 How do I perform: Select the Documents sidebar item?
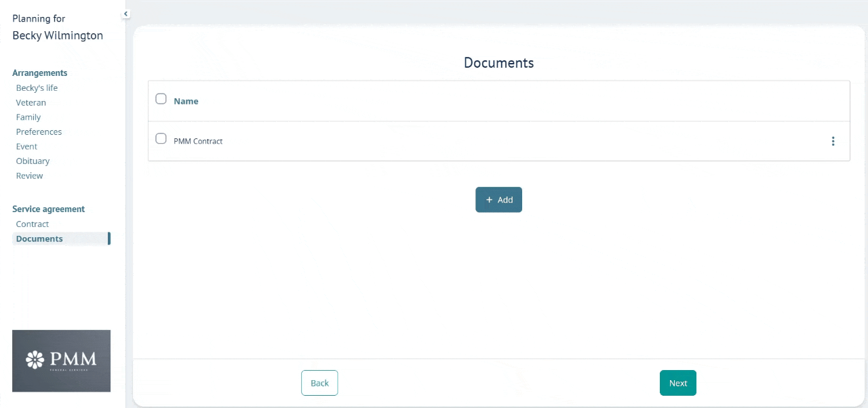60,239
